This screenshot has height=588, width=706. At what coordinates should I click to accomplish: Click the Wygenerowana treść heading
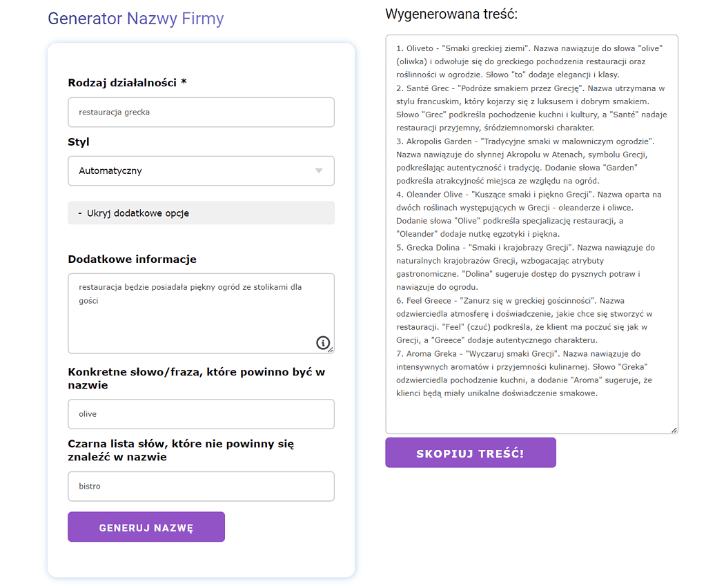[451, 14]
